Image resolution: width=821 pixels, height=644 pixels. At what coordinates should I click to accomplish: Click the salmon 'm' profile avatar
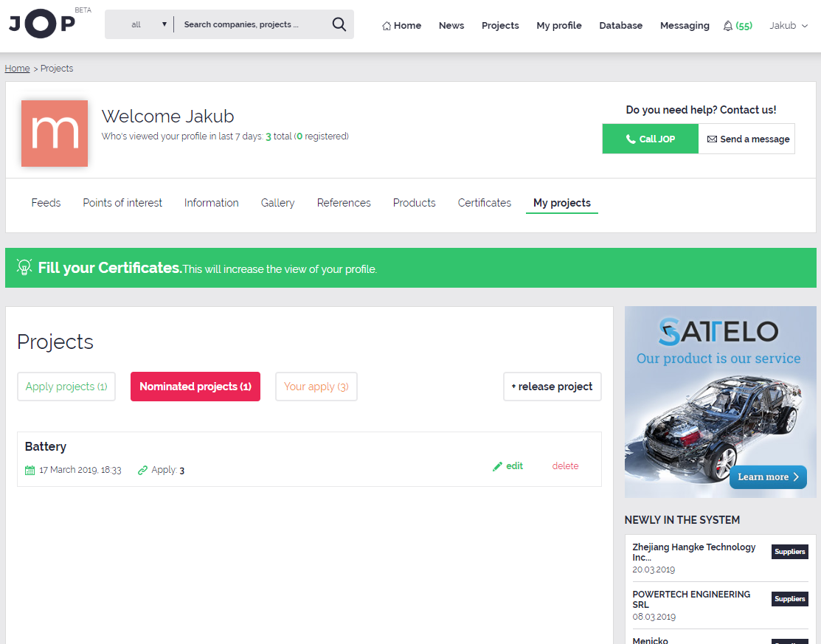pos(55,134)
